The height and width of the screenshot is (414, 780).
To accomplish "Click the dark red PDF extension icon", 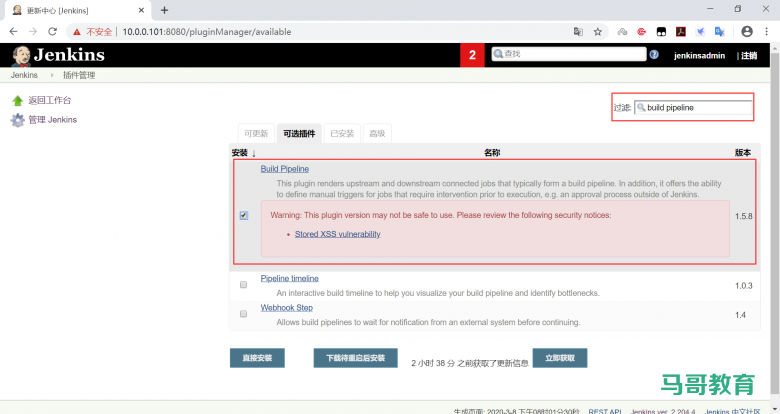I will pos(681,31).
